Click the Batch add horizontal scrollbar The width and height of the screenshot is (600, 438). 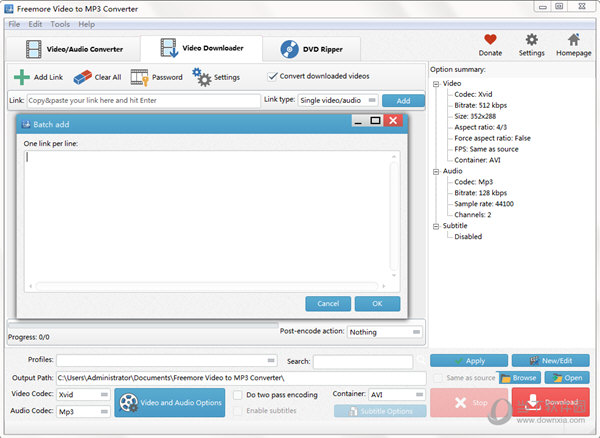click(207, 286)
